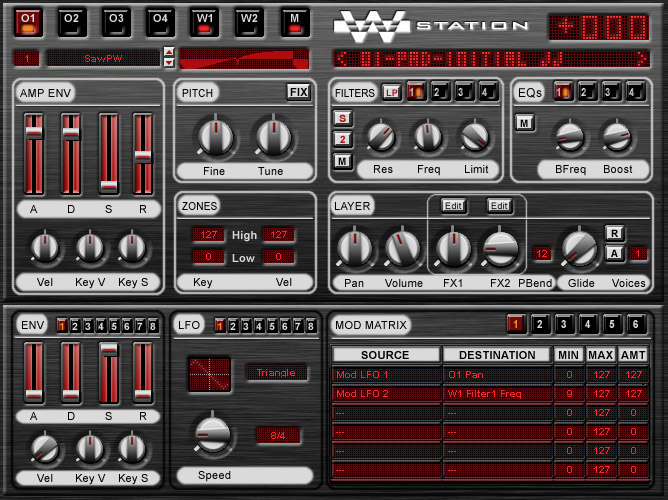668x500 pixels.
Task: Select EQ tab 4
Action: click(634, 92)
